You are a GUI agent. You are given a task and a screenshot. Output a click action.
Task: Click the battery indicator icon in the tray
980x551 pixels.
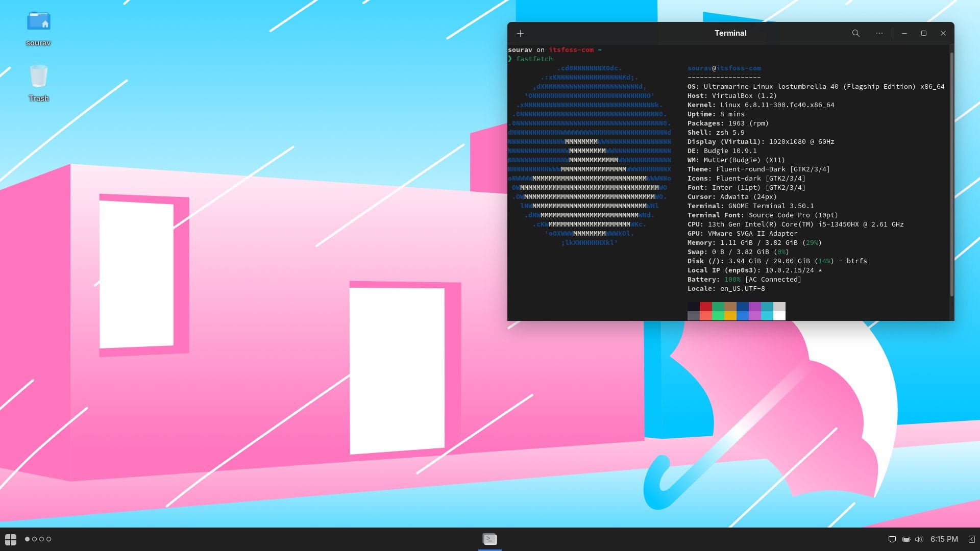coord(906,539)
